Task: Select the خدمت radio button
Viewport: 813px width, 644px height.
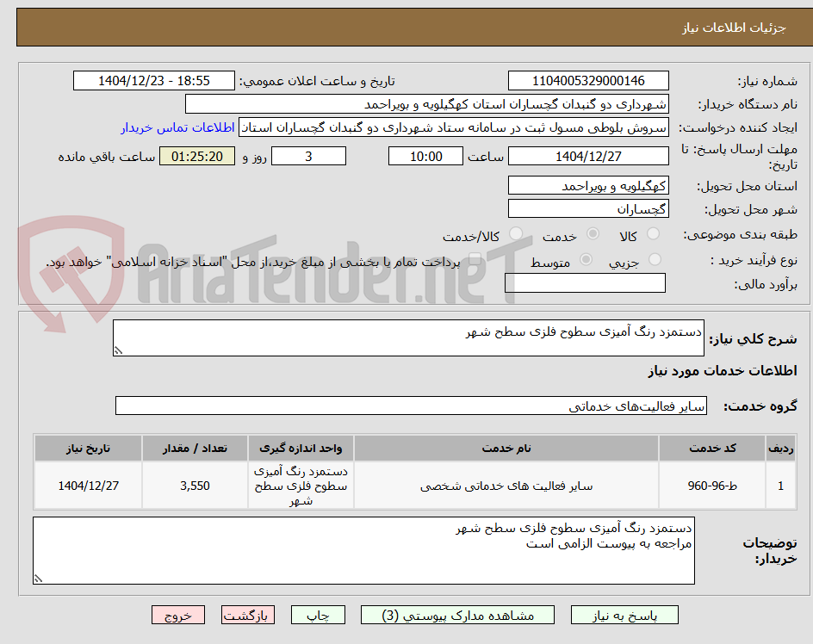Action: point(593,234)
